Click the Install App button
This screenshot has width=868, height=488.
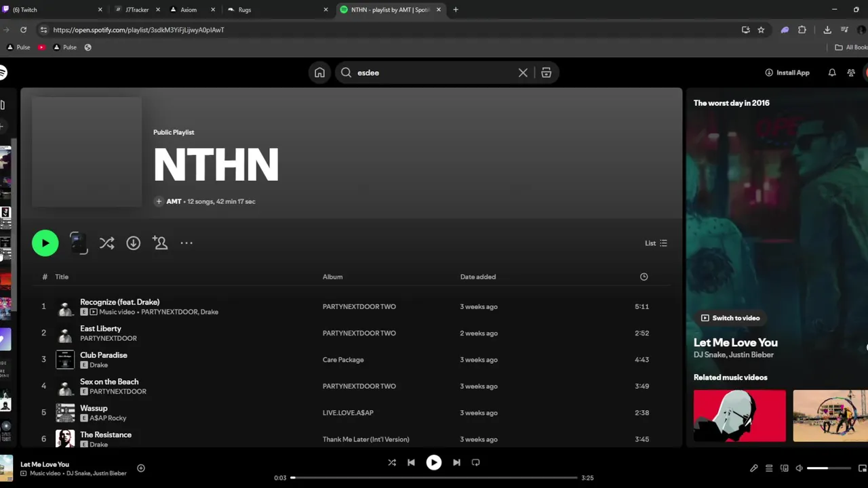click(x=787, y=73)
